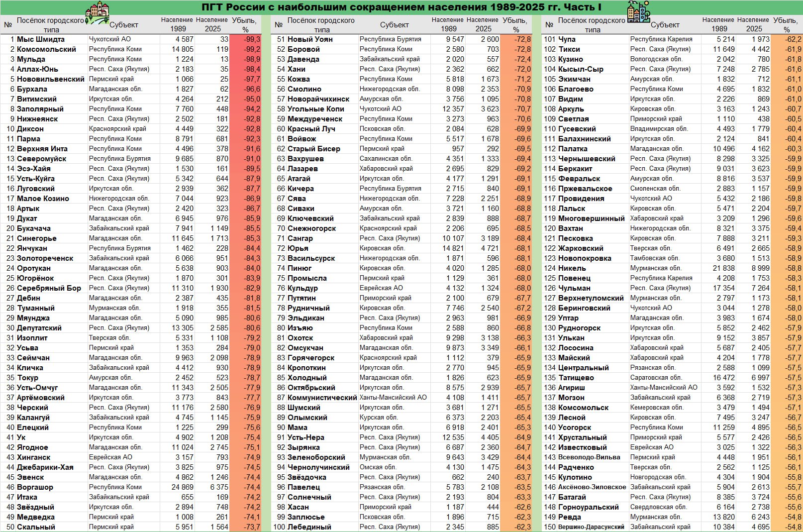Click the factory city skyline icon
This screenshot has height=532, width=803.
pyautogui.click(x=639, y=12)
